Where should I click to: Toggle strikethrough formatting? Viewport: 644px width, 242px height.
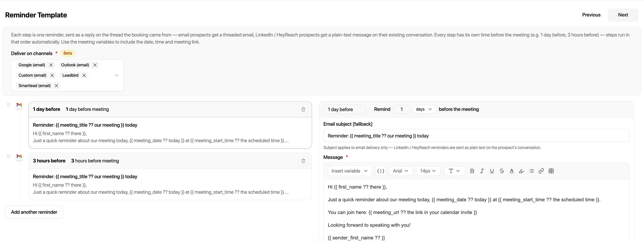[502, 171]
